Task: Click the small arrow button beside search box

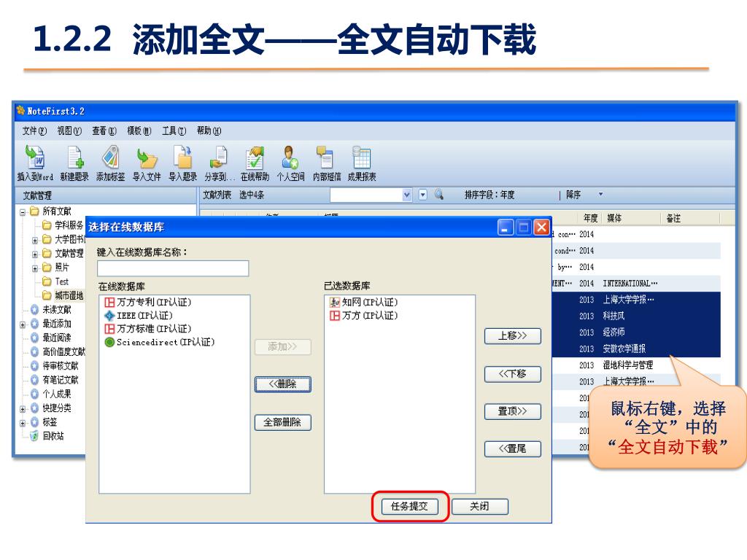Action: click(422, 195)
